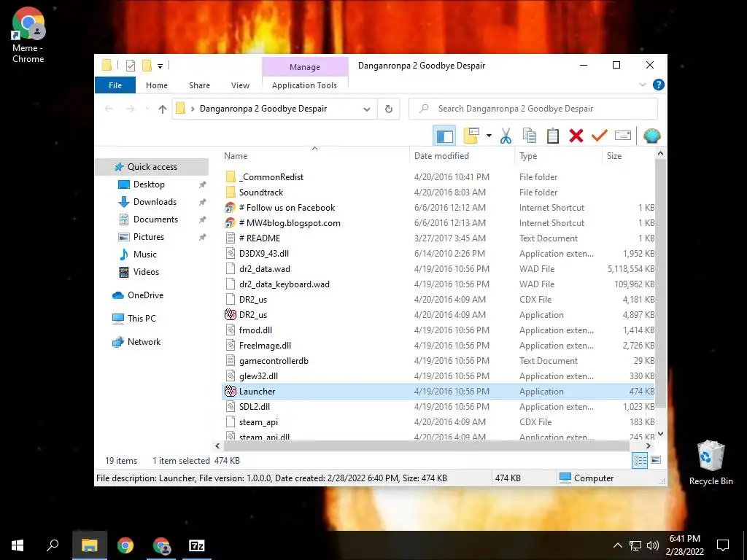
Task: Switch to the Home ribbon tab
Action: pyautogui.click(x=157, y=85)
